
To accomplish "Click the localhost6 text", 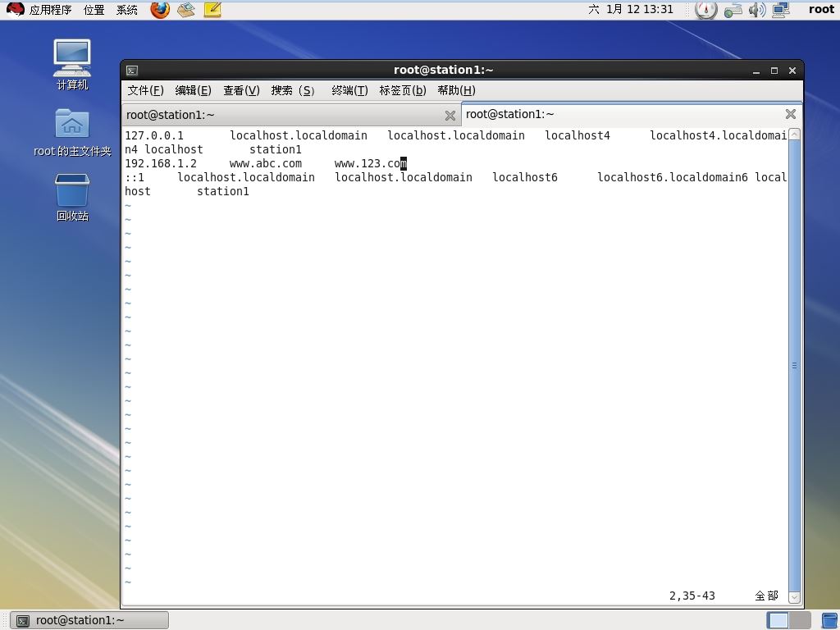I will (x=525, y=177).
